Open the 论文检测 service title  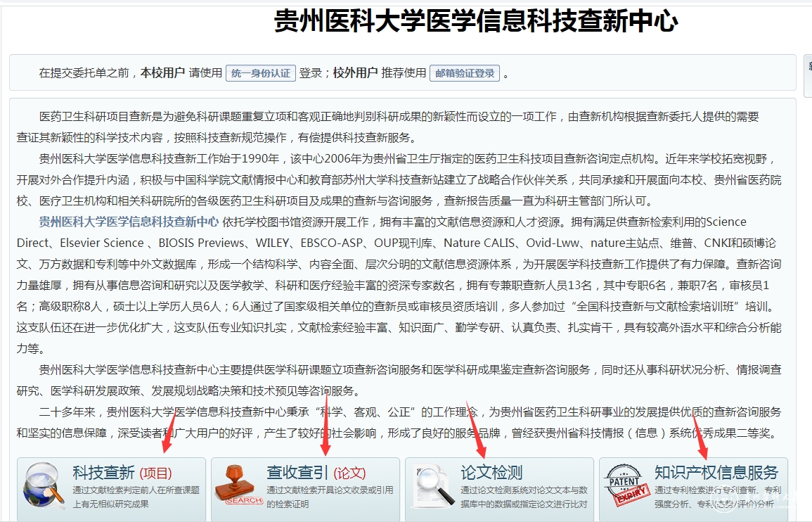pyautogui.click(x=491, y=472)
